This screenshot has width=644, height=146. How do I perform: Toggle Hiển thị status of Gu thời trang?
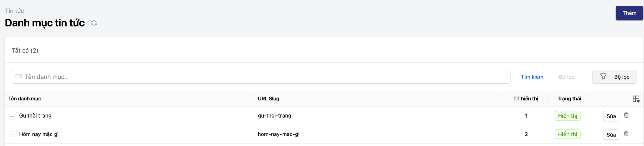click(x=567, y=116)
